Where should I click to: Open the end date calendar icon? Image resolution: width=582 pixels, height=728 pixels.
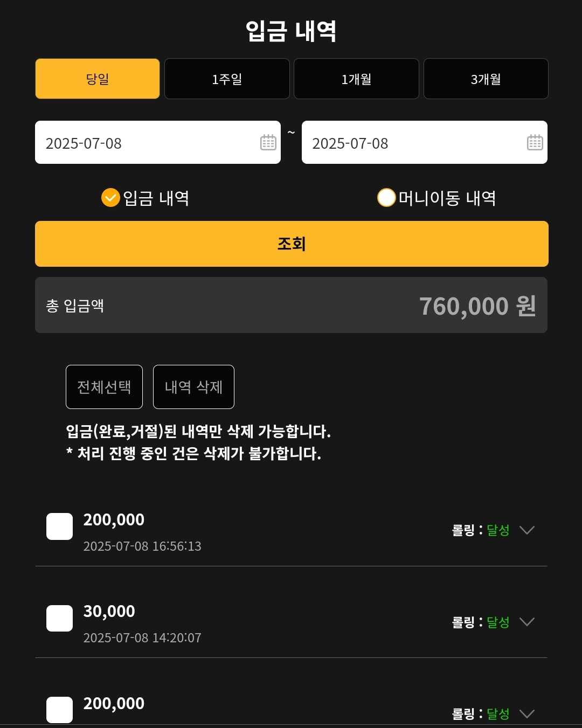click(535, 142)
